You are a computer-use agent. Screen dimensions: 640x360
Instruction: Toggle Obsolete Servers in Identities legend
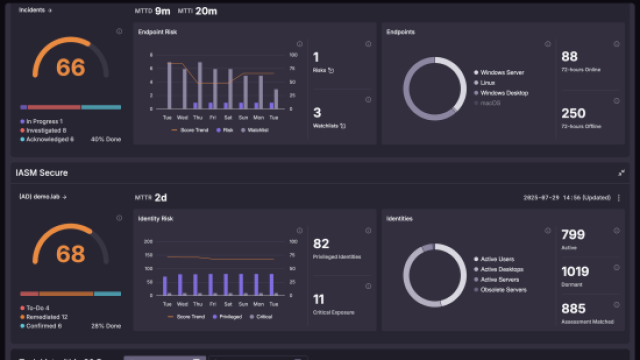tap(500, 290)
